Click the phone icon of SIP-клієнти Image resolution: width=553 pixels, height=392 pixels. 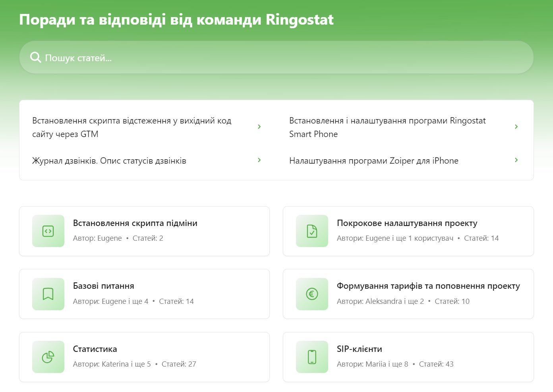pyautogui.click(x=312, y=357)
